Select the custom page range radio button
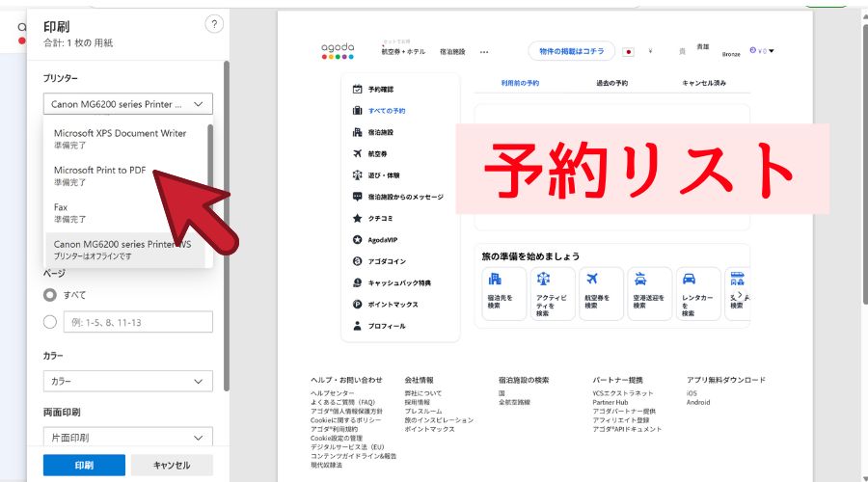This screenshot has height=482, width=868. click(x=50, y=322)
